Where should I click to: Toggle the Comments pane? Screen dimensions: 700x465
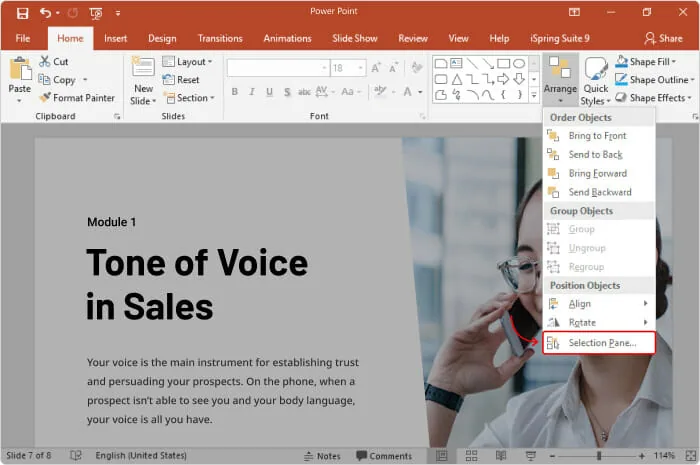click(x=384, y=456)
